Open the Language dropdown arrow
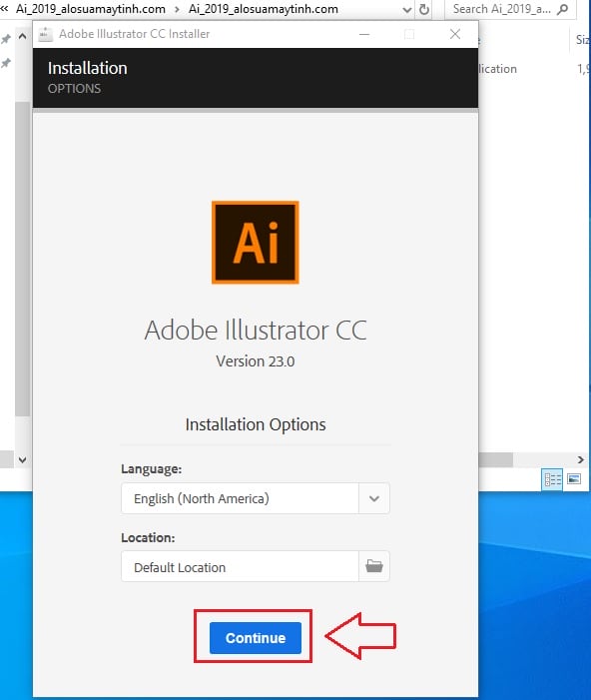 pos(374,498)
